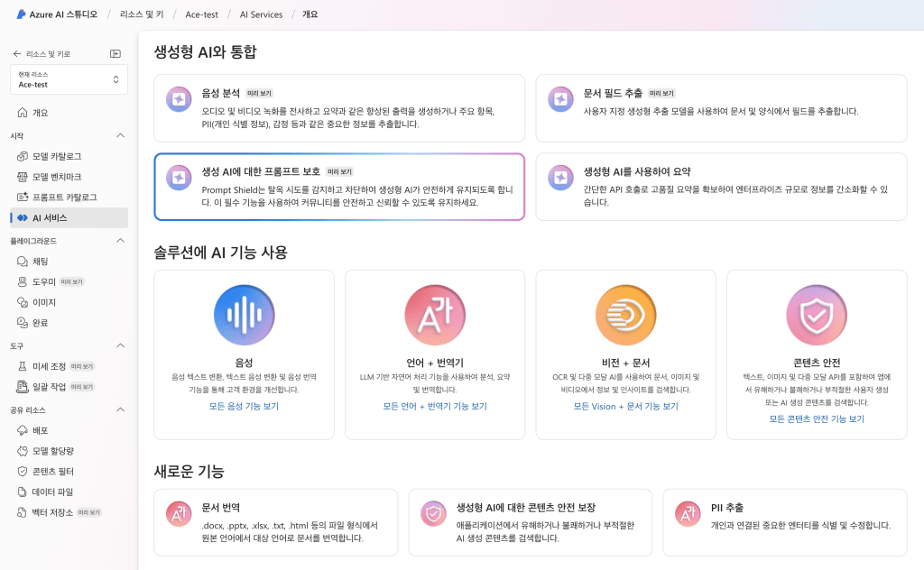The width and height of the screenshot is (924, 570).
Task: Select 채팅 playground in the sidebar
Action: [x=41, y=262]
